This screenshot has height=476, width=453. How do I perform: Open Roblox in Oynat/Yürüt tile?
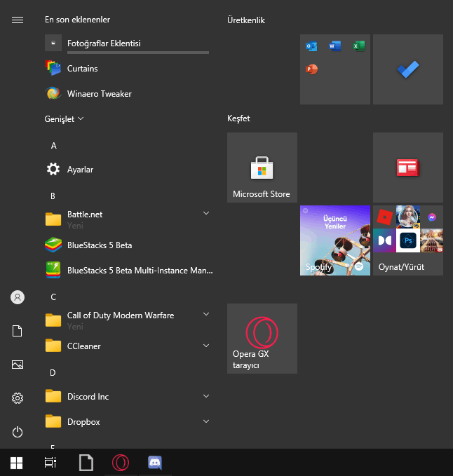[x=384, y=217]
